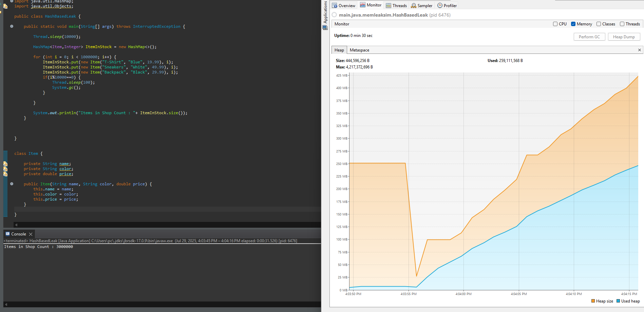Click the Overview tab icon

(x=335, y=5)
